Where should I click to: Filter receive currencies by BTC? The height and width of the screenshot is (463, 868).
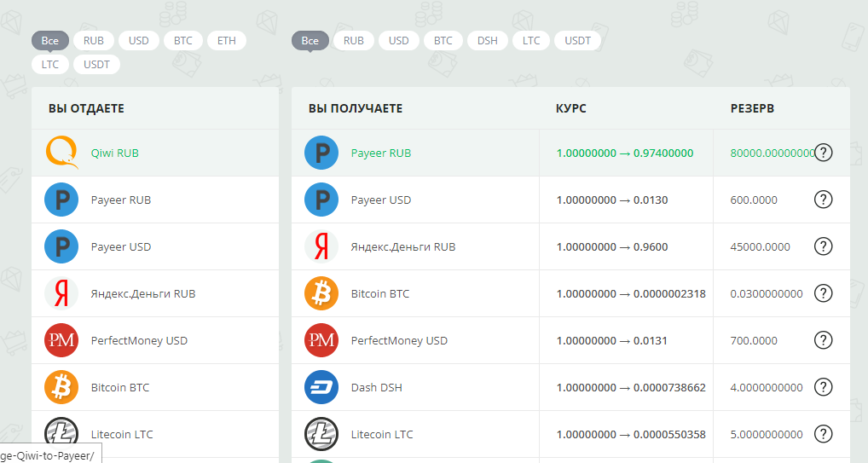pyautogui.click(x=443, y=40)
